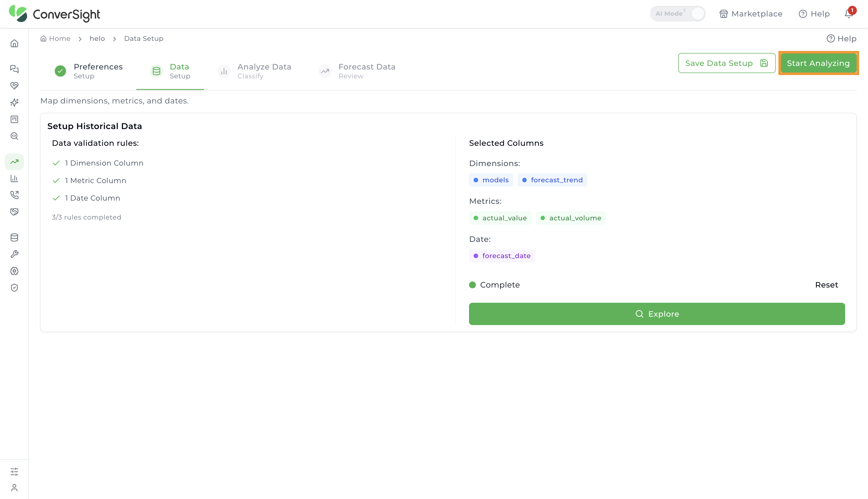Click the wrench tools sidebar icon
The image size is (868, 499).
tap(14, 254)
